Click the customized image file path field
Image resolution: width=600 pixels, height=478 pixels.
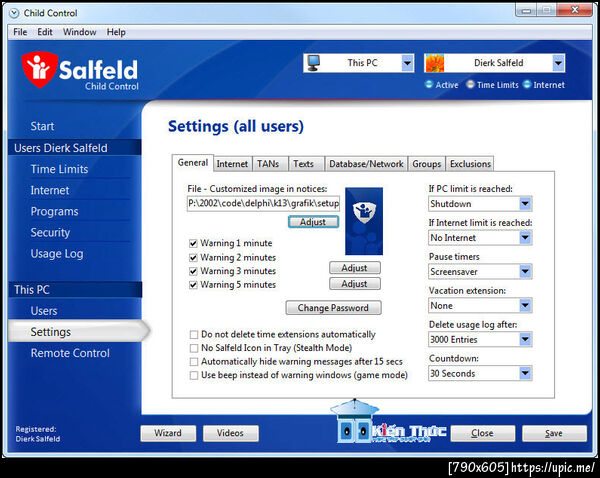coord(263,204)
